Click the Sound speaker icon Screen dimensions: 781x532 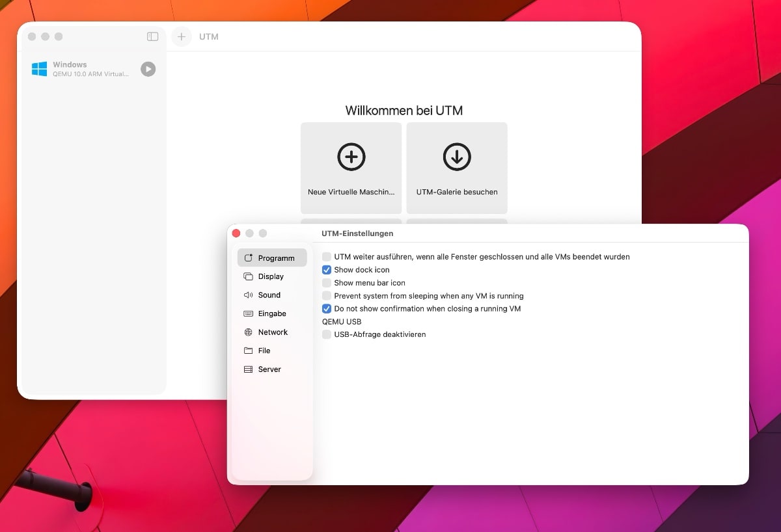tap(248, 295)
